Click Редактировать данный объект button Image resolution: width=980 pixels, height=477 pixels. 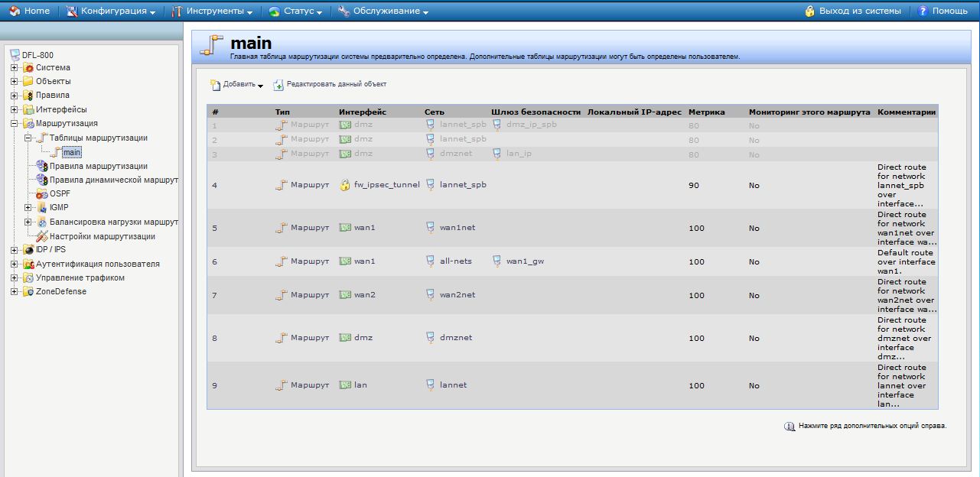(x=330, y=85)
